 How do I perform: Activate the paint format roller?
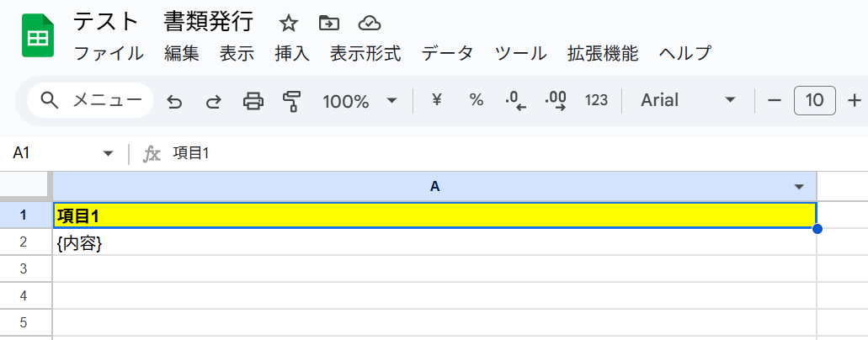click(292, 101)
